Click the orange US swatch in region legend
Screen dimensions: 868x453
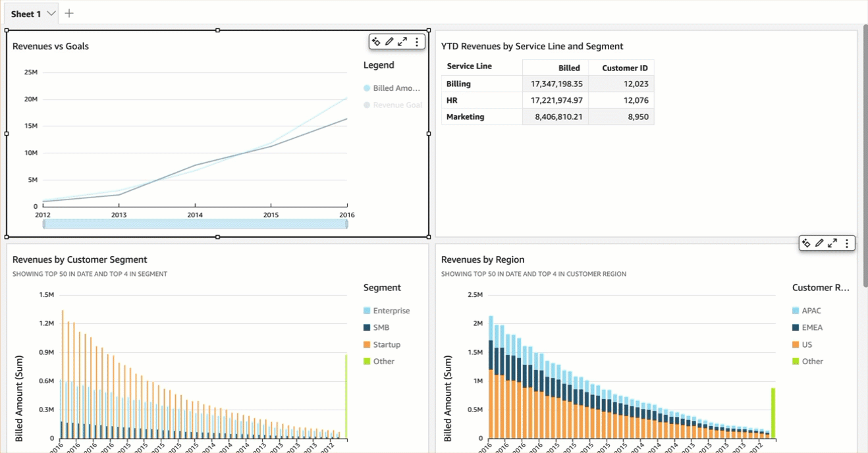click(x=796, y=344)
